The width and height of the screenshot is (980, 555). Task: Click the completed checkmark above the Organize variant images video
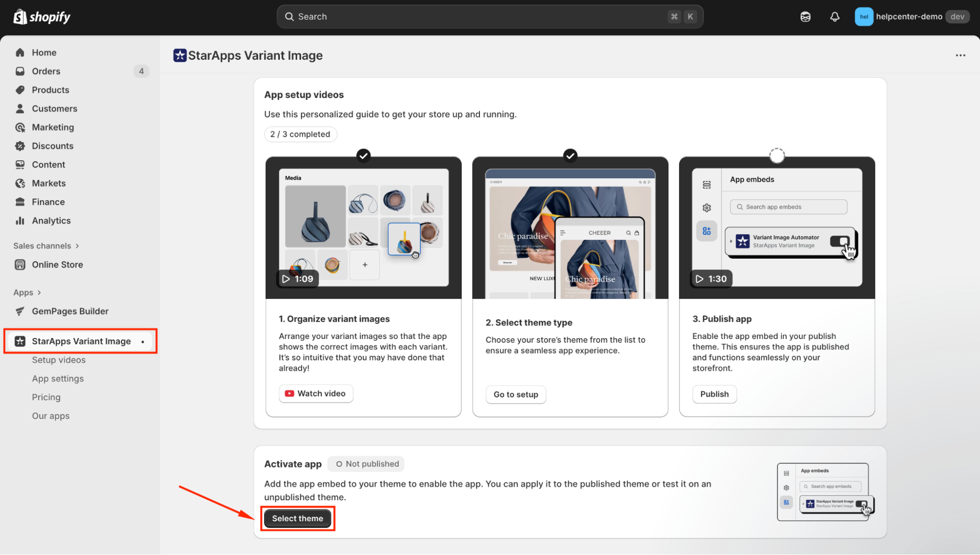(363, 156)
